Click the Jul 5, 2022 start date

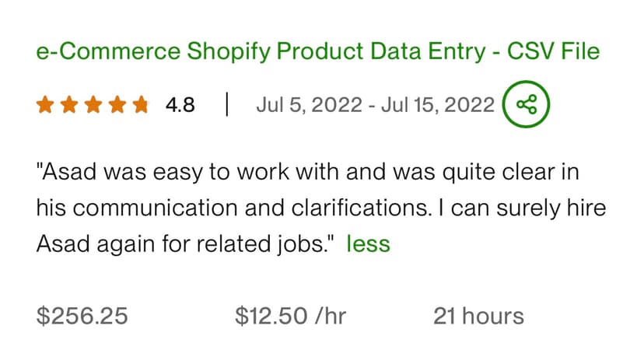(310, 105)
